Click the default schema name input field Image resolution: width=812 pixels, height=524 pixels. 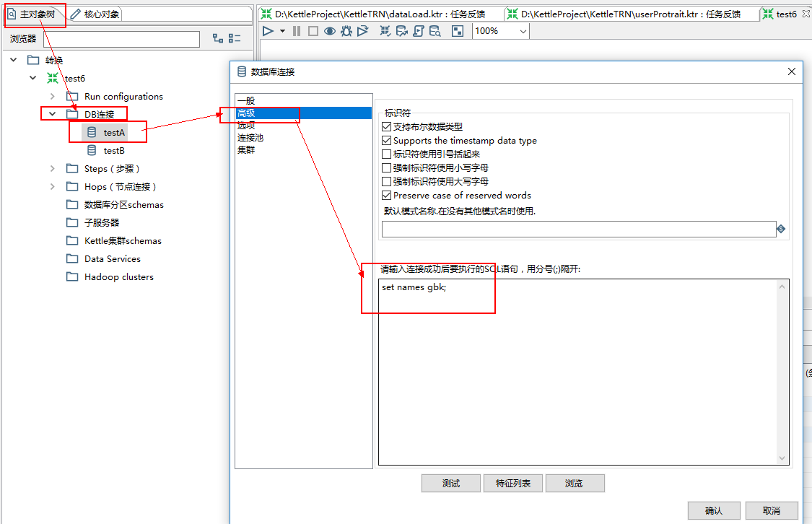(x=579, y=229)
